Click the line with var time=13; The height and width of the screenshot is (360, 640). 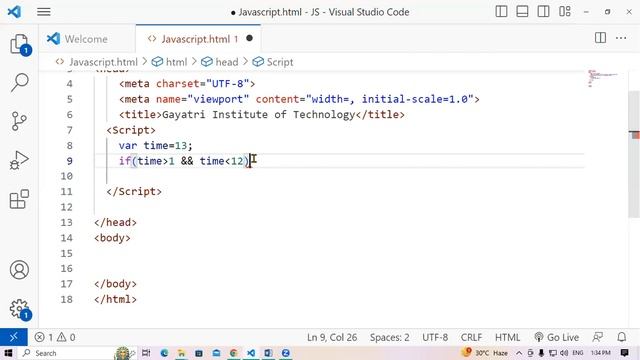coord(156,145)
